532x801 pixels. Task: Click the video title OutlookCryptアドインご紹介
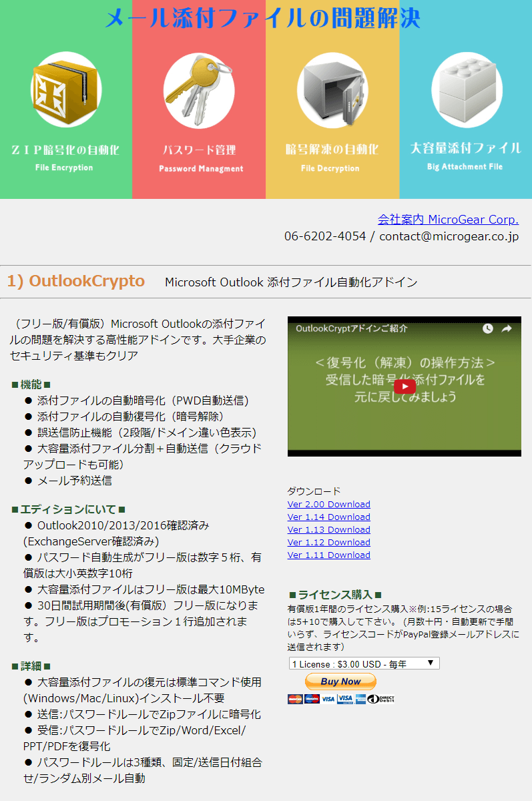(x=352, y=328)
